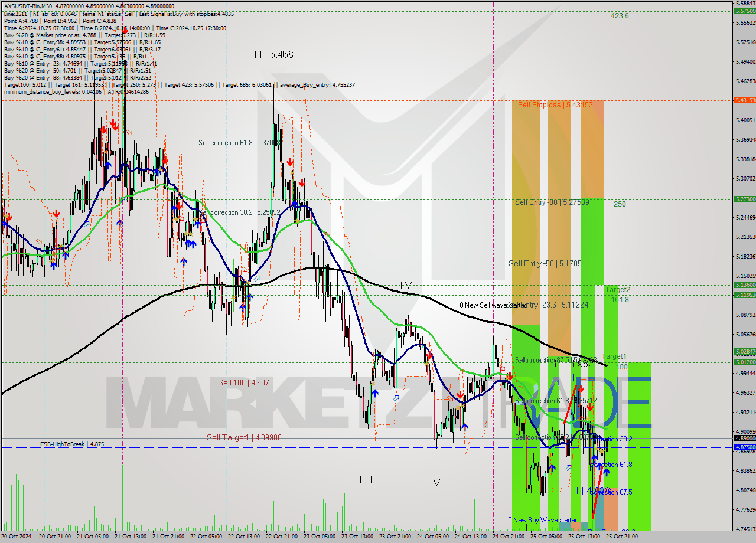This screenshot has height=543, width=756.
Task: Click the 4.89000 current price tag
Action: point(744,438)
